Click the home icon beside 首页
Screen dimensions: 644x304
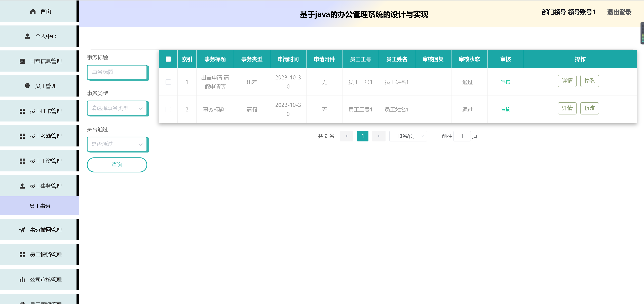(33, 11)
